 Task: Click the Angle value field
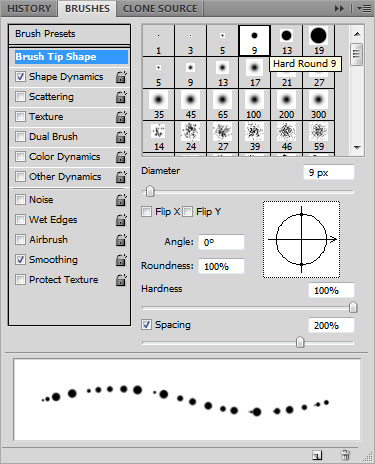point(221,242)
